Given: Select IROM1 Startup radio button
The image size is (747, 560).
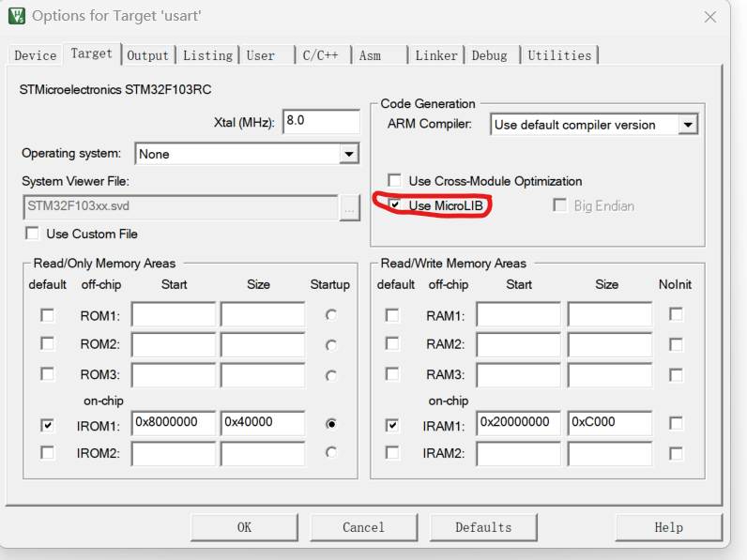Looking at the screenshot, I should 331,424.
